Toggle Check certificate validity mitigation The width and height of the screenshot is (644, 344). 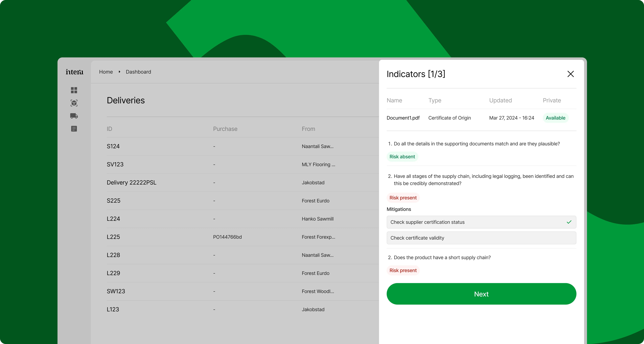click(481, 238)
